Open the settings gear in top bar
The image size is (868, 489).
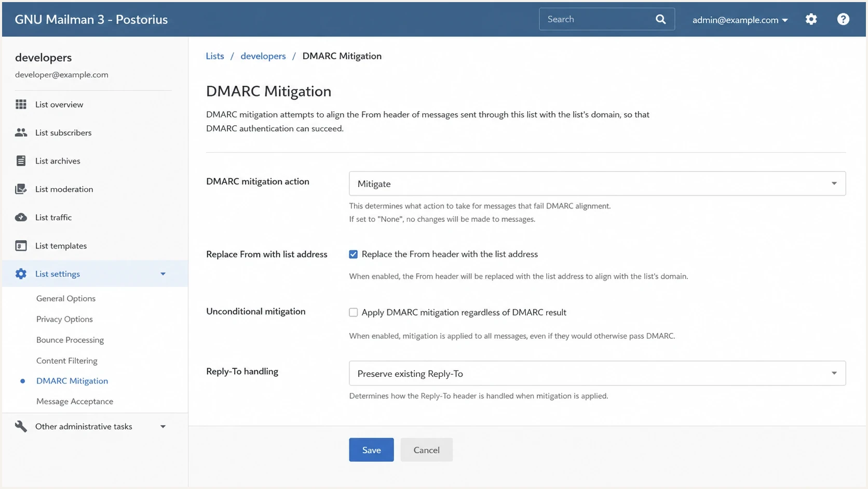[x=811, y=19]
